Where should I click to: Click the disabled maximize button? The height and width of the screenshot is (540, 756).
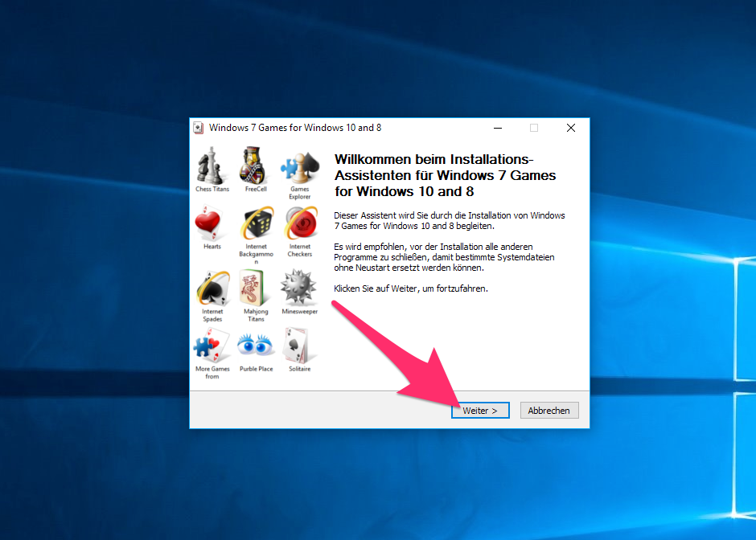click(534, 128)
